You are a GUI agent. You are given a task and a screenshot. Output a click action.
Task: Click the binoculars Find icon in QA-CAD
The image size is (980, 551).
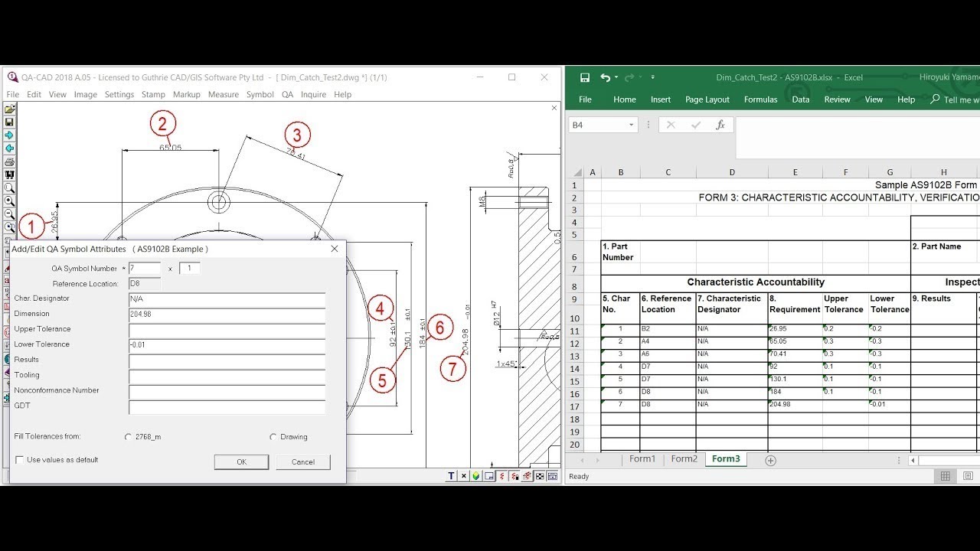pos(10,175)
